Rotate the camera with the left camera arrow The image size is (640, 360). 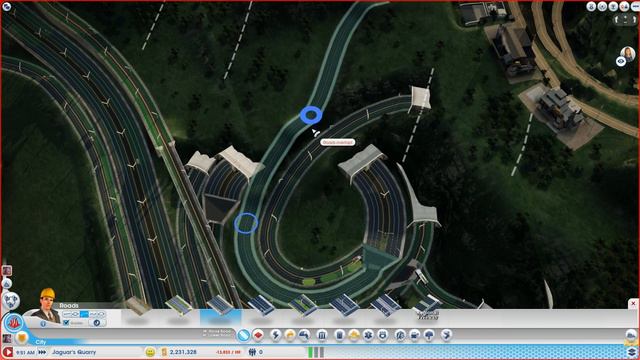[x=617, y=19]
